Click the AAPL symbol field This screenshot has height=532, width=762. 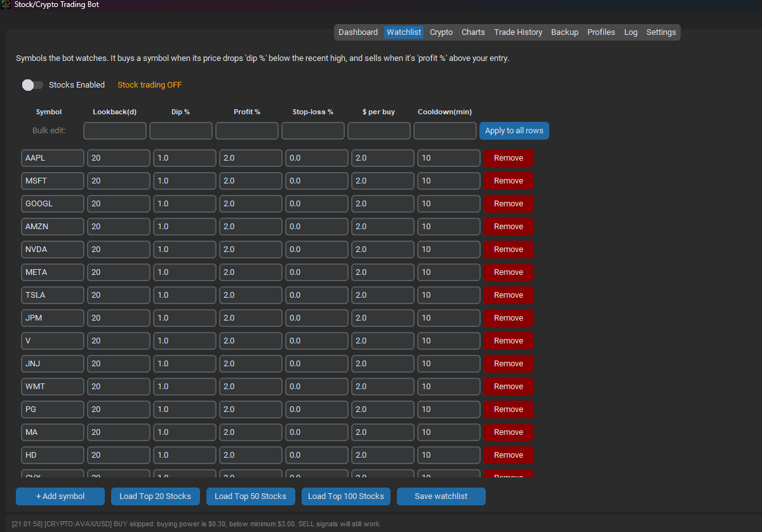coord(53,158)
